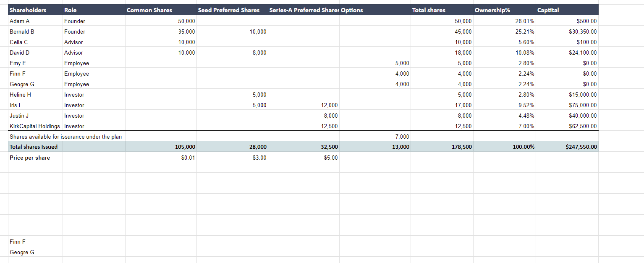Click the $0.01 common share price cell

[x=188, y=158]
